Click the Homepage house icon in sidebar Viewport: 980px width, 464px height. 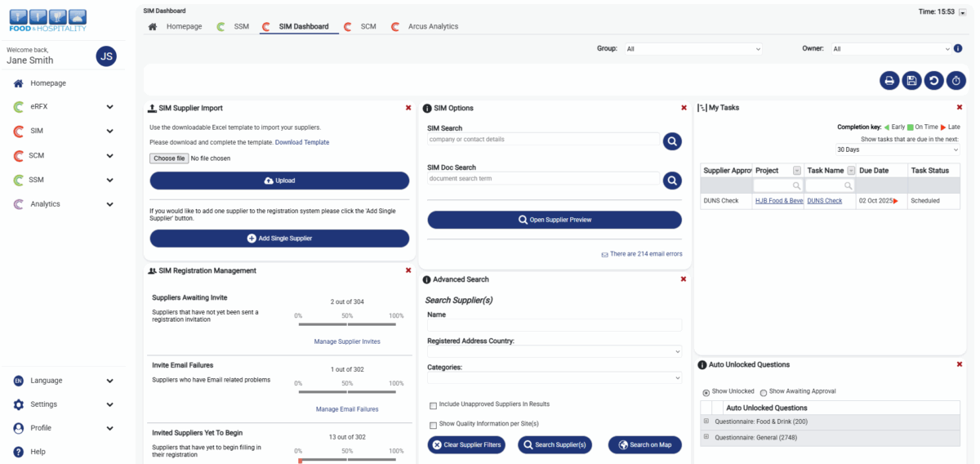[x=18, y=83]
